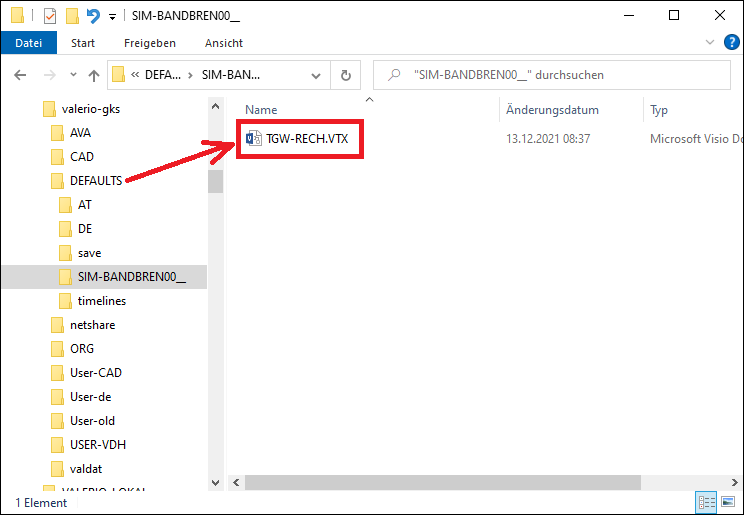Expand the ribbon with the chevron

(x=711, y=43)
